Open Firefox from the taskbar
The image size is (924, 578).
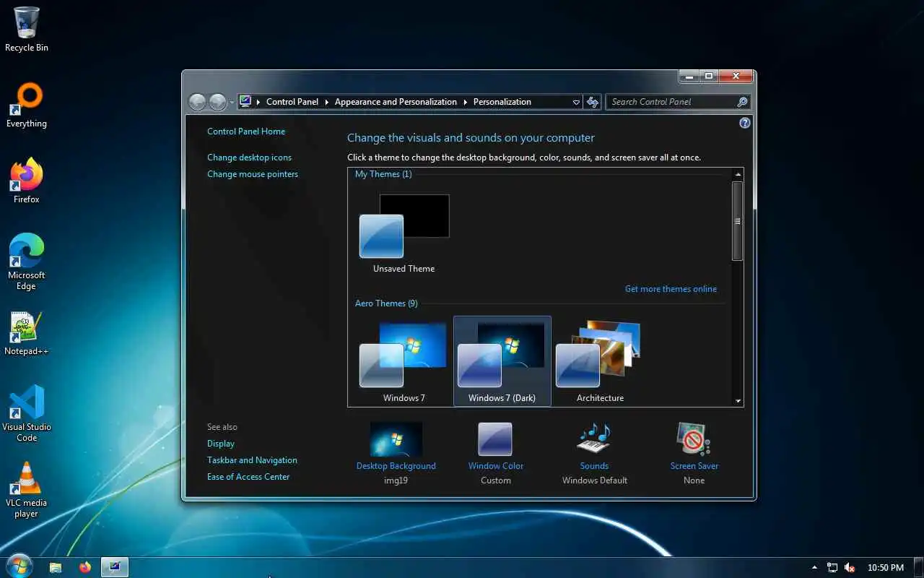click(85, 567)
